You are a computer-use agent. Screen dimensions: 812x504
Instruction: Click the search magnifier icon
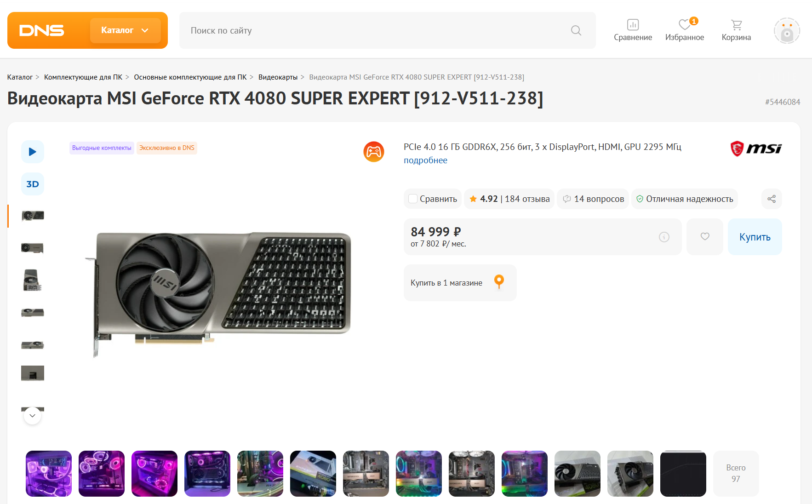pos(576,30)
